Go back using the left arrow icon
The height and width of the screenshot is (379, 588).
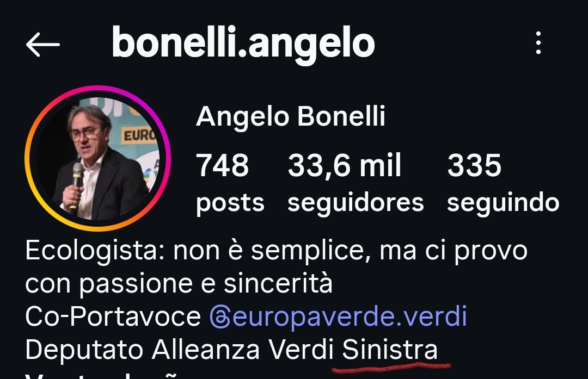(43, 44)
